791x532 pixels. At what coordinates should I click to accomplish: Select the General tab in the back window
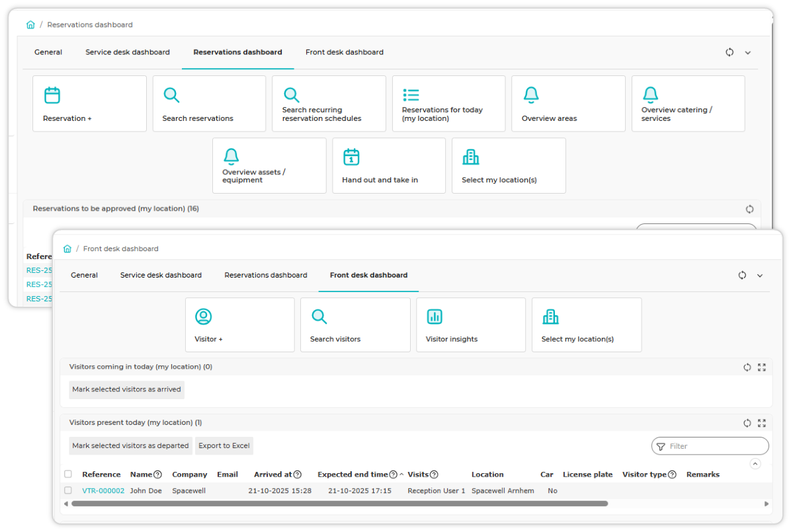point(48,52)
